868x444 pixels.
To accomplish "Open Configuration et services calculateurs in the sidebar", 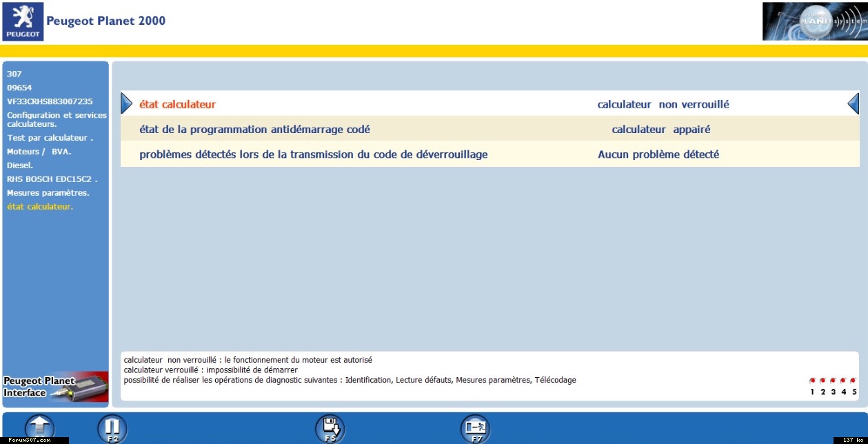I will tap(57, 119).
